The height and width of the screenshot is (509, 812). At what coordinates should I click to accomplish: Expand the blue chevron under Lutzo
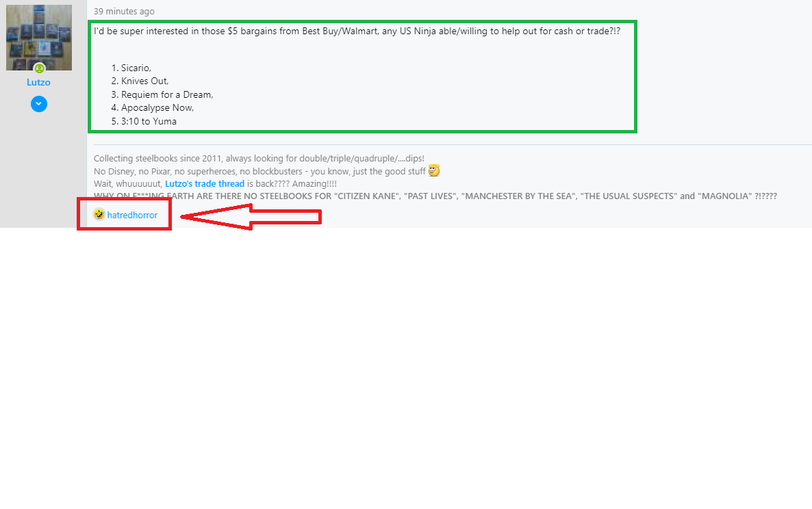pos(39,104)
